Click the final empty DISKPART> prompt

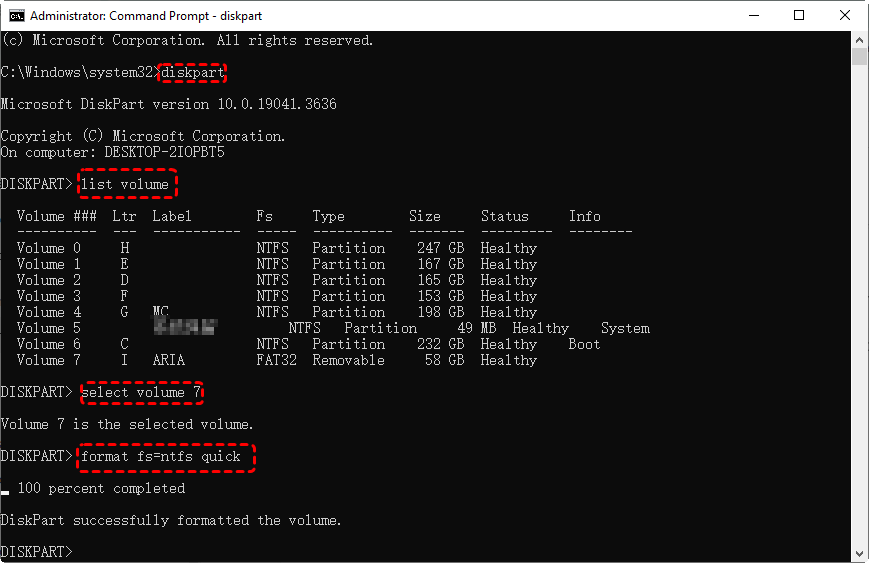tap(37, 552)
